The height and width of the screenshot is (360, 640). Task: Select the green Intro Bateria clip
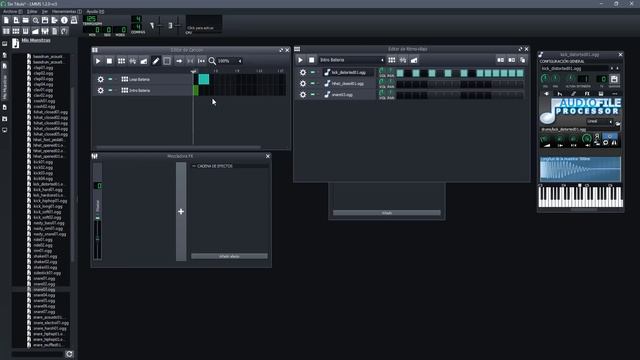pos(196,90)
